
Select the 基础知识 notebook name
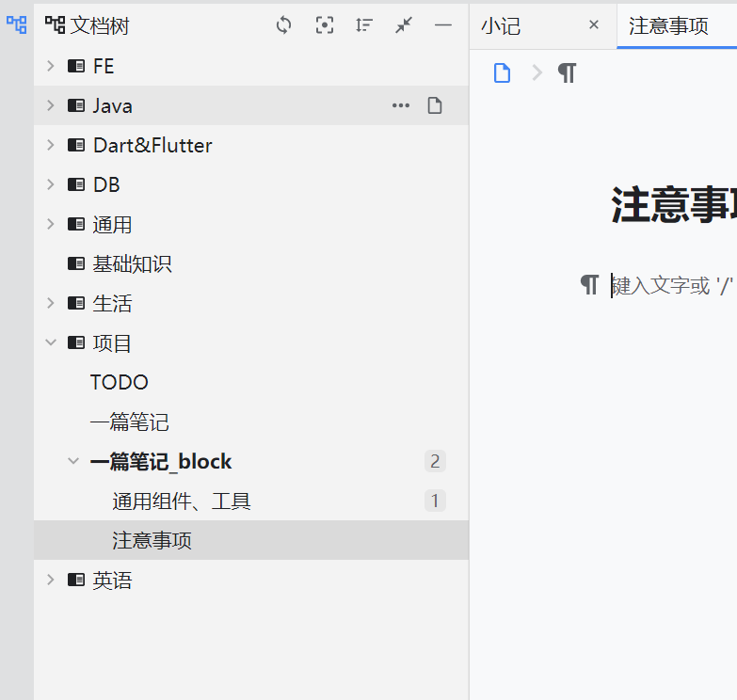pos(132,263)
